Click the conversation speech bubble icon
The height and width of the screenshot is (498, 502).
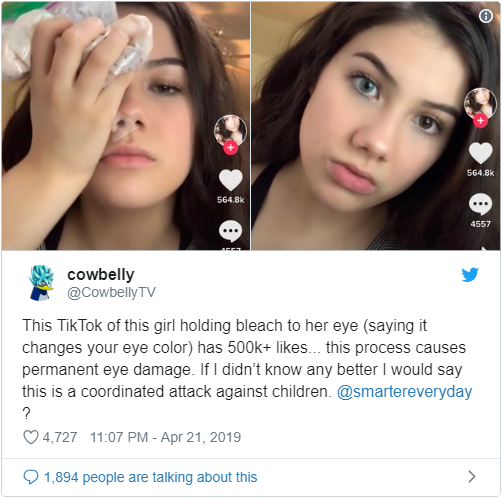(31, 477)
